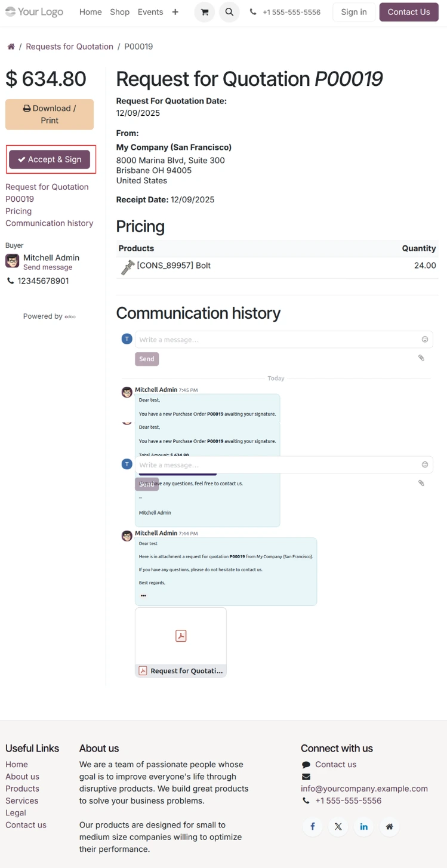
Task: Click the footer home circle icon
Action: point(389,826)
